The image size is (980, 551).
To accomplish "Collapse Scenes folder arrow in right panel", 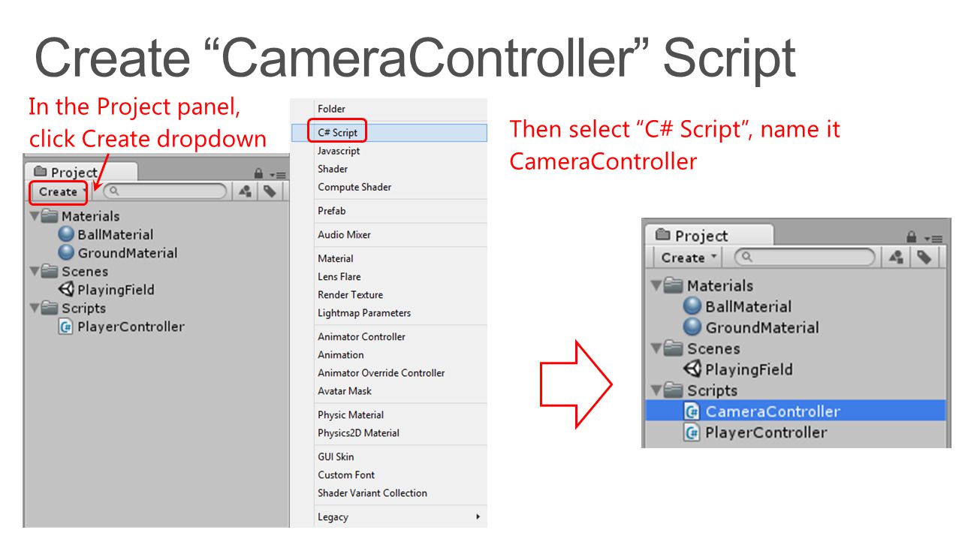I will [x=656, y=348].
